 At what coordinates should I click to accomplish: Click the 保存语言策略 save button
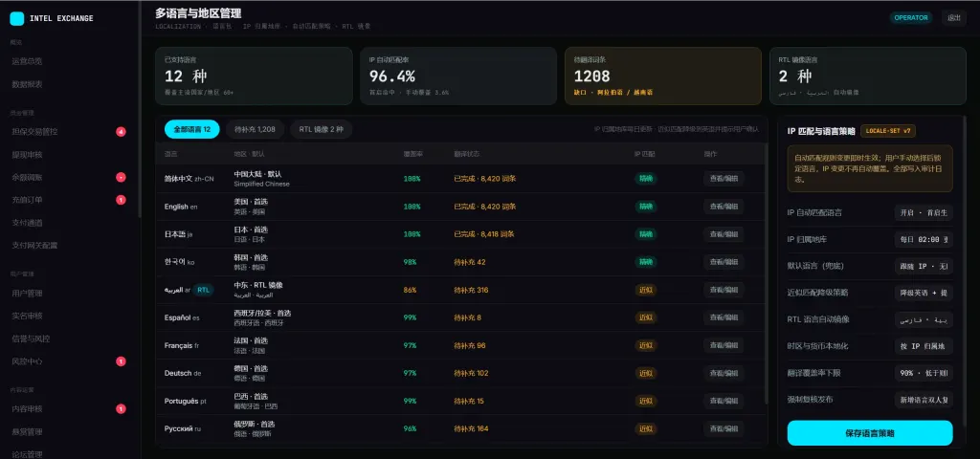coord(869,433)
